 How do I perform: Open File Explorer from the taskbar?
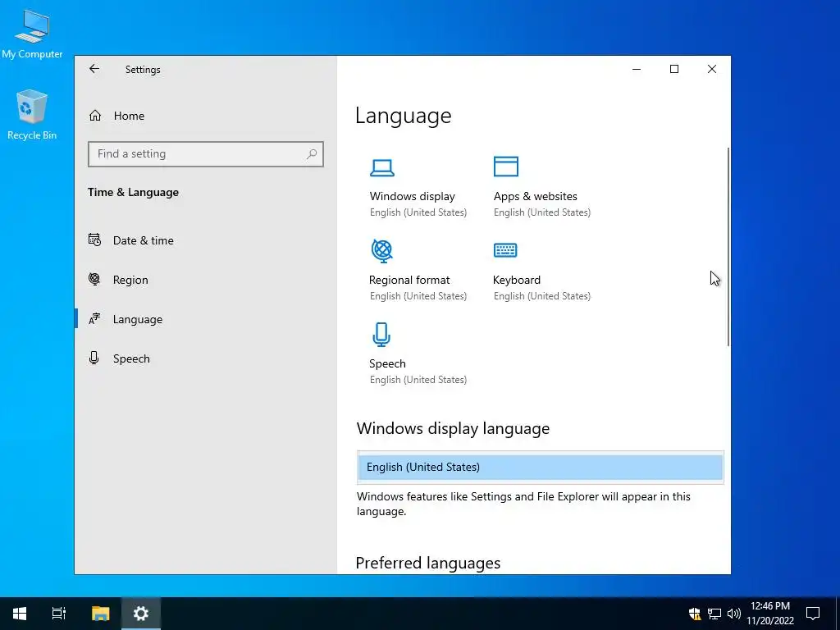(x=100, y=614)
